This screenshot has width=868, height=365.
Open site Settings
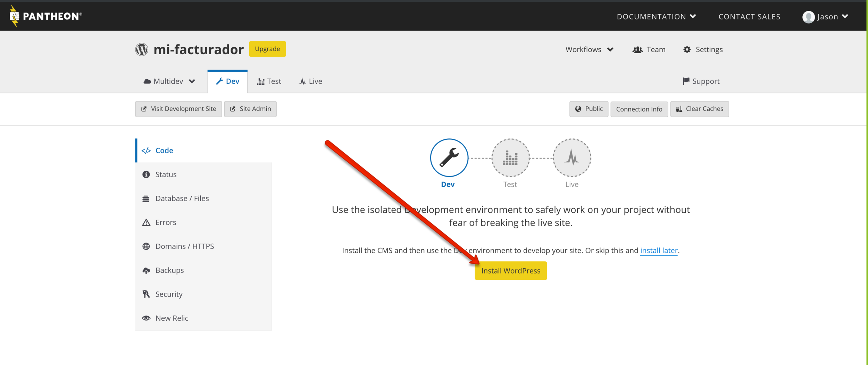pyautogui.click(x=703, y=50)
